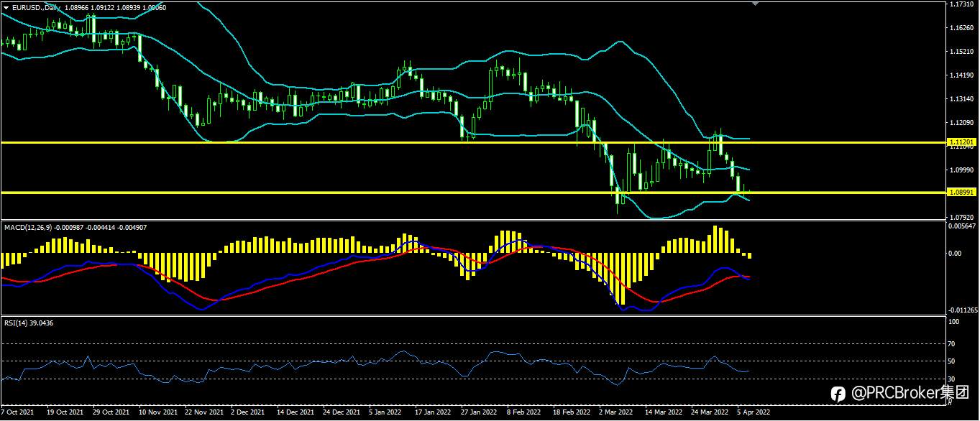
Task: Click the 1.07920 price scale value
Action: coord(962,218)
